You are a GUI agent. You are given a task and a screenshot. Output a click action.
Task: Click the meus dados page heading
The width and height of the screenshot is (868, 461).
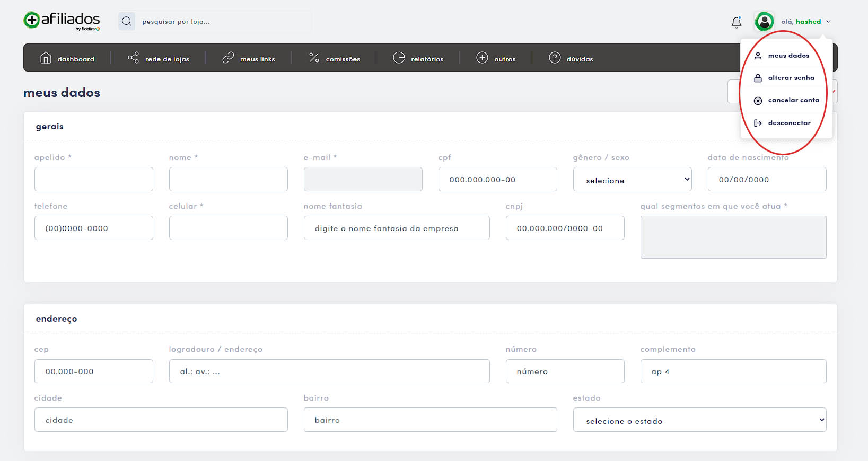62,93
